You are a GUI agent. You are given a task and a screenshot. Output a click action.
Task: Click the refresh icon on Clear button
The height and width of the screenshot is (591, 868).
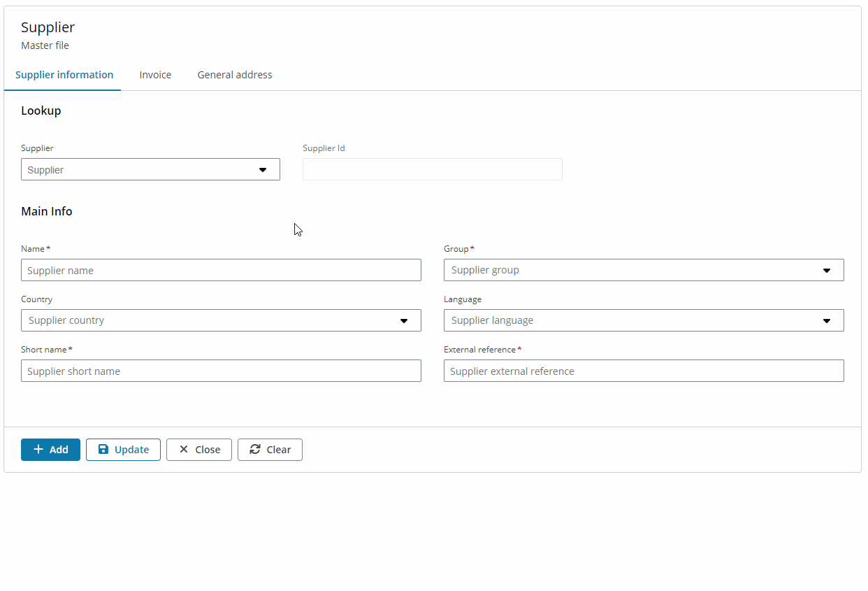(x=256, y=450)
